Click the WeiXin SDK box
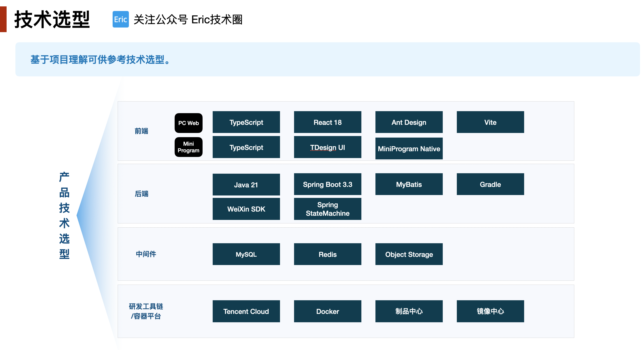This screenshot has width=644, height=350. click(246, 209)
